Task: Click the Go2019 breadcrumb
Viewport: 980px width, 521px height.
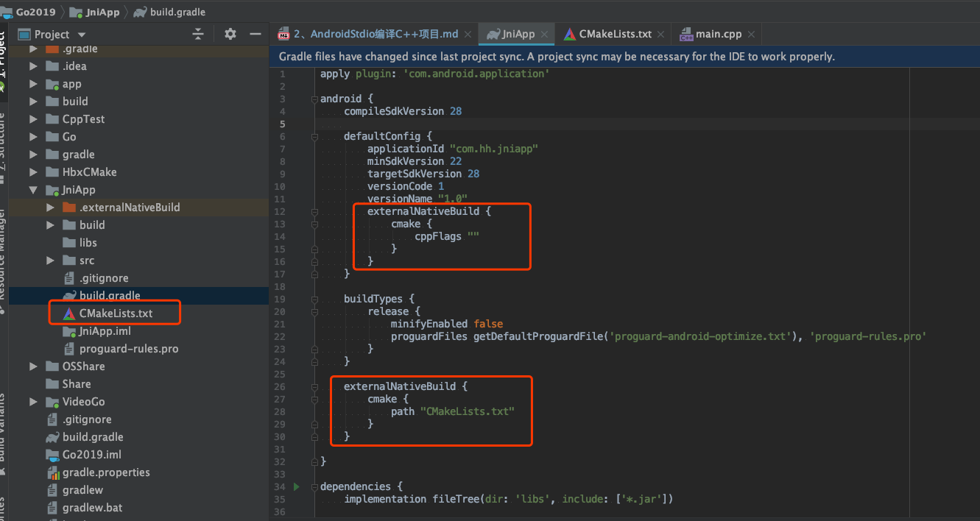Action: (x=29, y=12)
